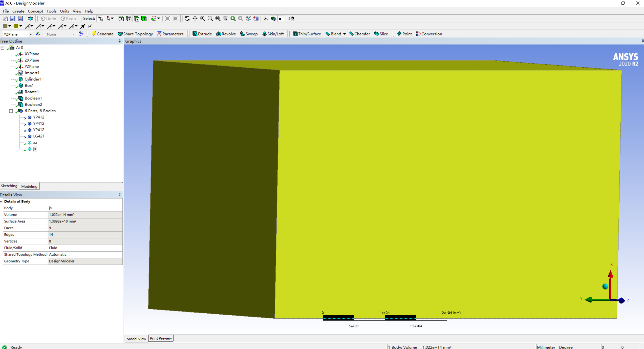Viewport: 644px width, 349px height.
Task: Click the Slice button
Action: point(381,34)
